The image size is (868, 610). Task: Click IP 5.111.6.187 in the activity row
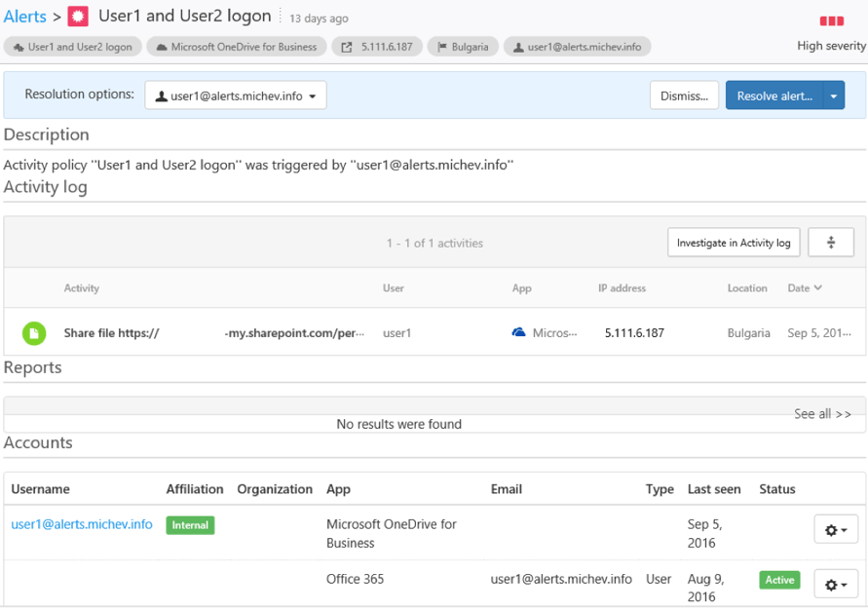[634, 333]
